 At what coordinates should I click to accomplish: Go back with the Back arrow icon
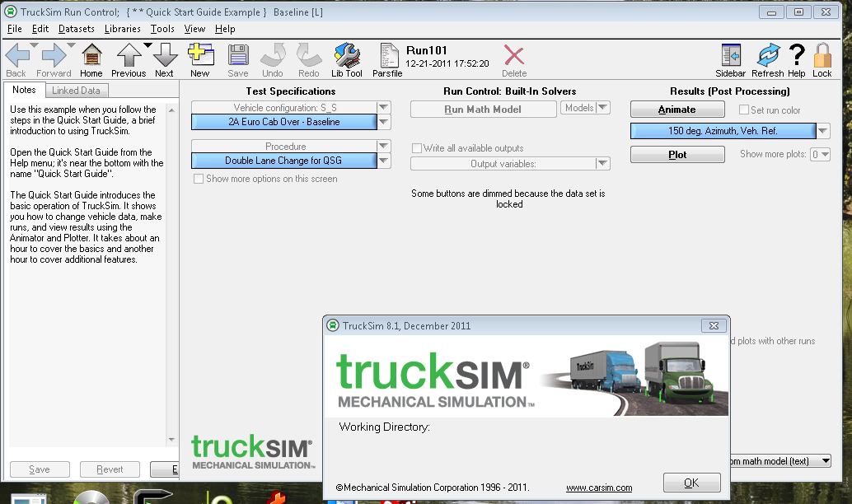17,55
